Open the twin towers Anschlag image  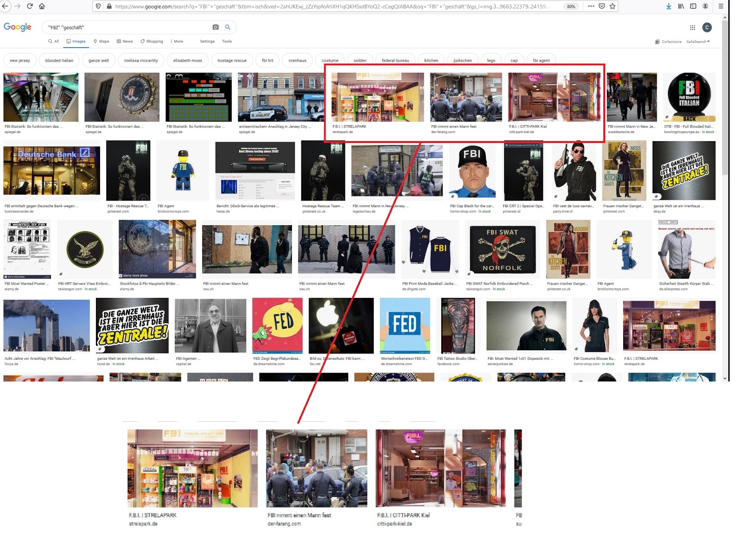(46, 325)
